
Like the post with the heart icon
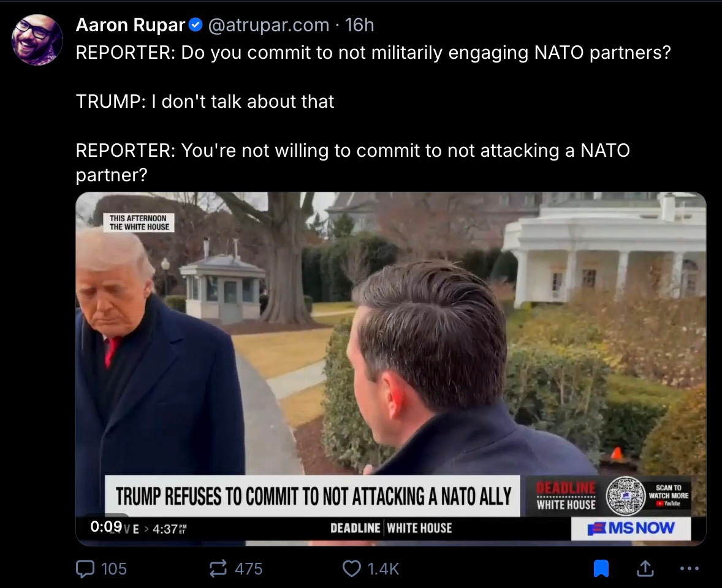click(352, 568)
